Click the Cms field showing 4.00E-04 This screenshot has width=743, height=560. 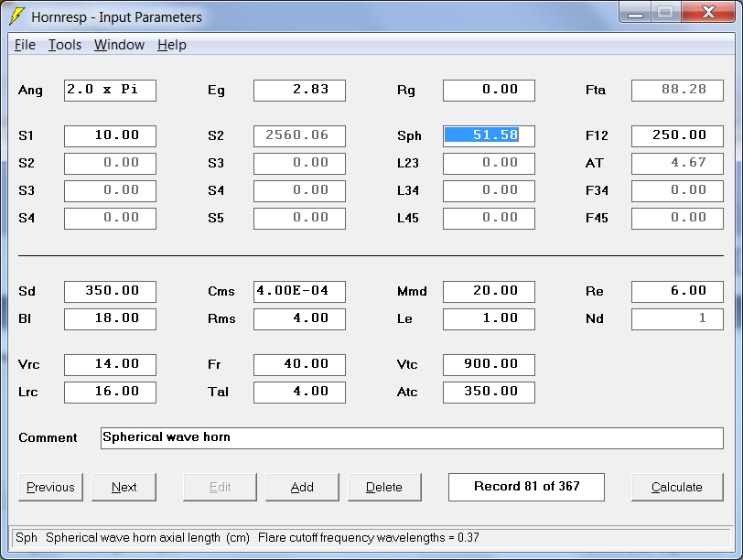[x=299, y=292]
